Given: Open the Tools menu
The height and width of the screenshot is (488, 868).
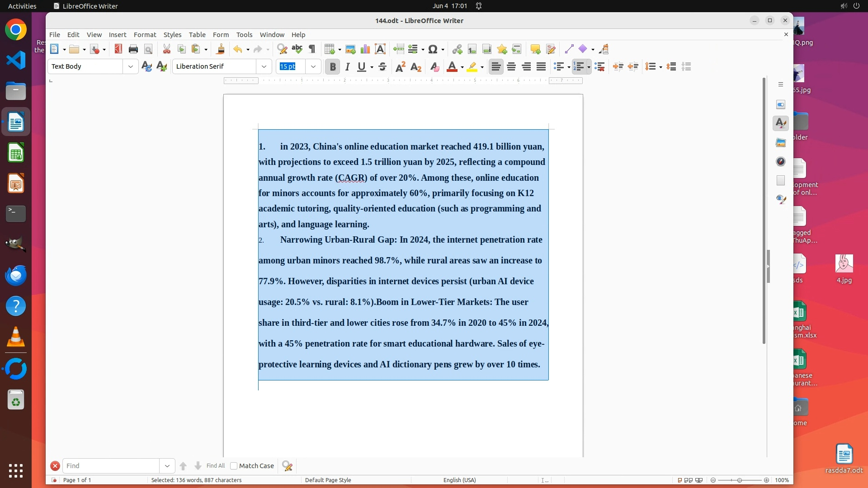Looking at the screenshot, I should pyautogui.click(x=244, y=34).
